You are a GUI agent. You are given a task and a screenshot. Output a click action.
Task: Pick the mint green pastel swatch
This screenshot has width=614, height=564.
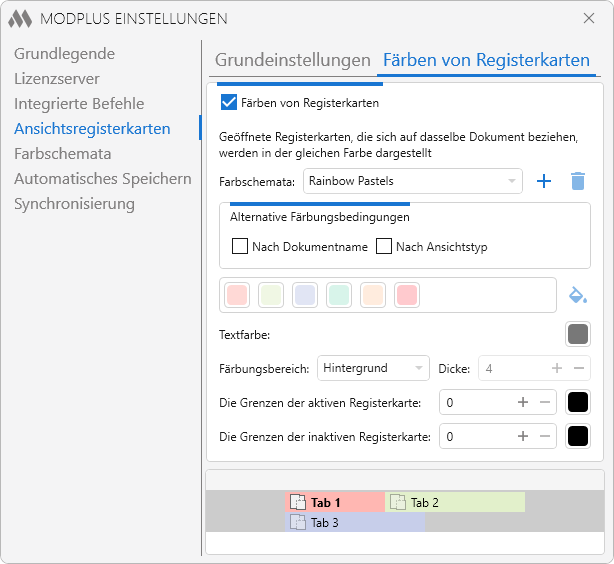(339, 295)
